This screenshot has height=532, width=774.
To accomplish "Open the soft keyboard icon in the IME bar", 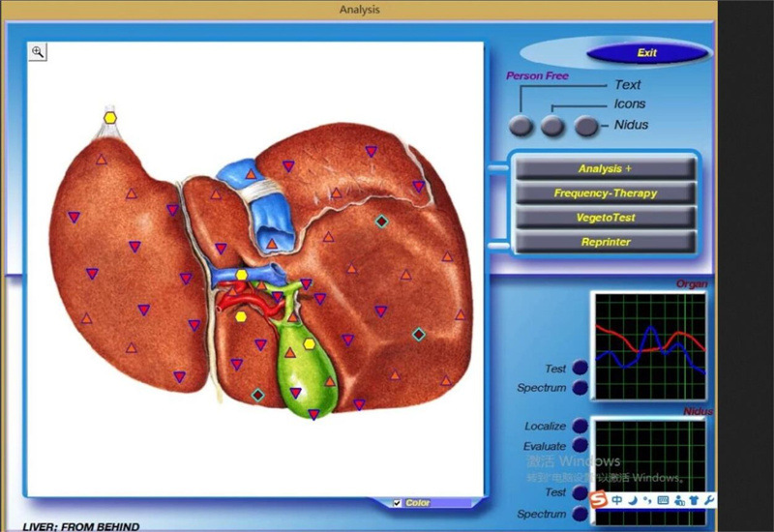I will click(x=663, y=500).
